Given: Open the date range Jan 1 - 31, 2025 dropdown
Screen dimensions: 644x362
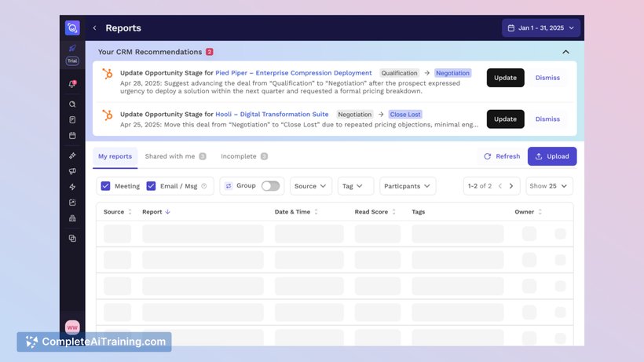Looking at the screenshot, I should [x=541, y=28].
